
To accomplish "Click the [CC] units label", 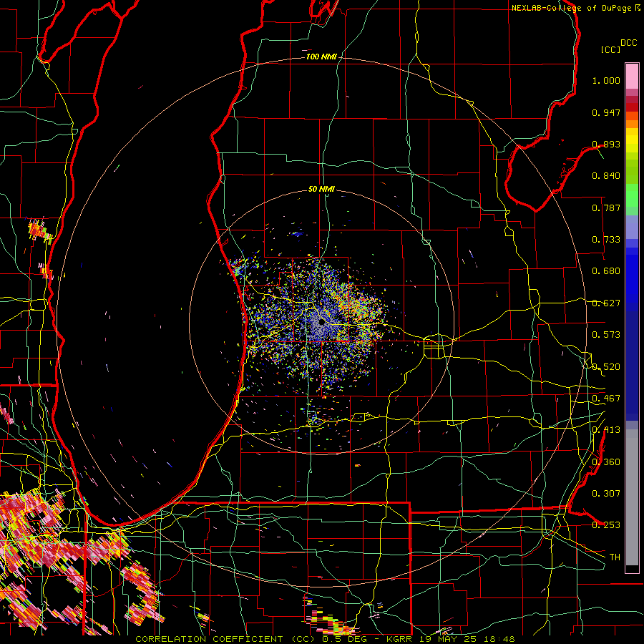I will click(610, 49).
